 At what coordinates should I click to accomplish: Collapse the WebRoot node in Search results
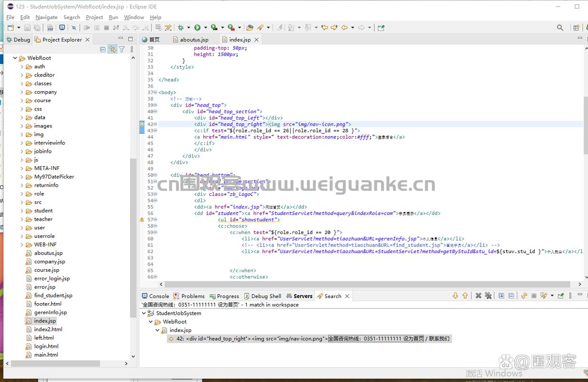coord(151,321)
